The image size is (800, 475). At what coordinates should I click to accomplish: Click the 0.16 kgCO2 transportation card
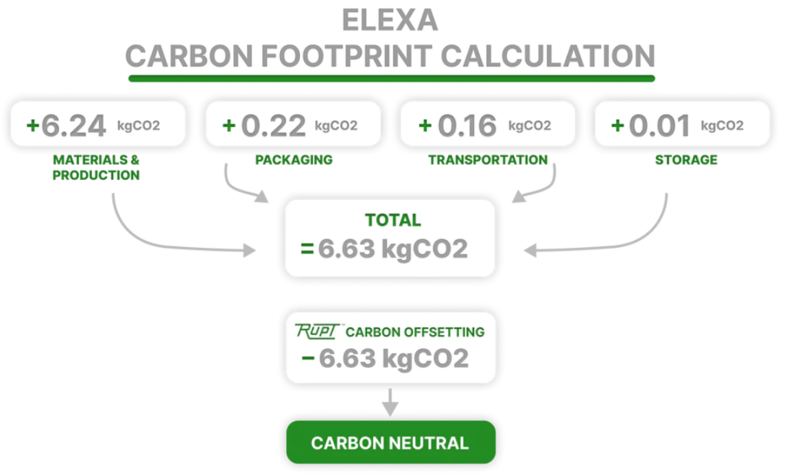[x=488, y=126]
